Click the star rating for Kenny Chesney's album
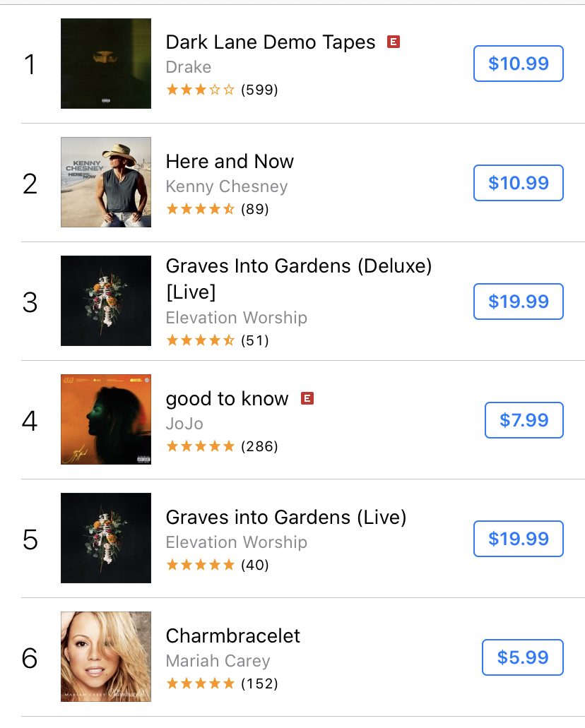Viewport: 585px width, 728px height. click(x=200, y=209)
